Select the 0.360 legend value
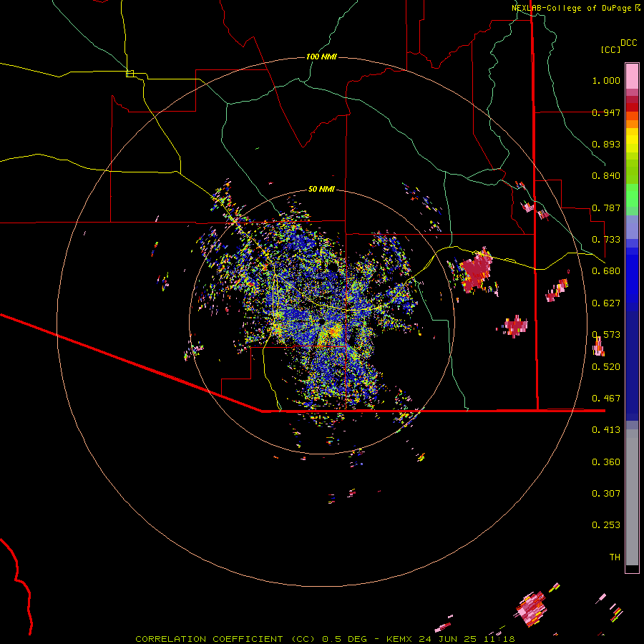This screenshot has width=644, height=644. 606,462
